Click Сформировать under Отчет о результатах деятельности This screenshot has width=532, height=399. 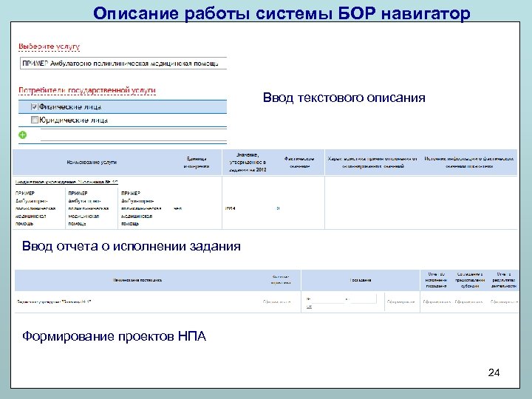click(504, 301)
